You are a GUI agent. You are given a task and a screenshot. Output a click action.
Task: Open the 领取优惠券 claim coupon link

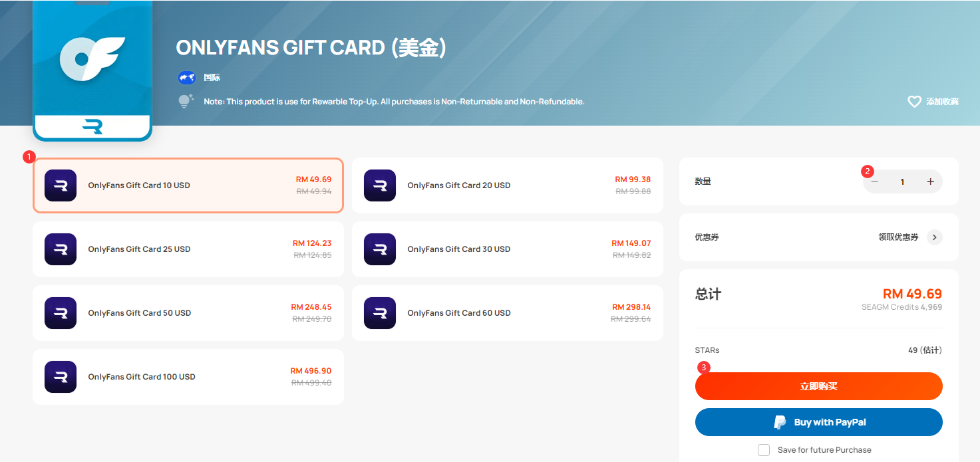(x=898, y=237)
